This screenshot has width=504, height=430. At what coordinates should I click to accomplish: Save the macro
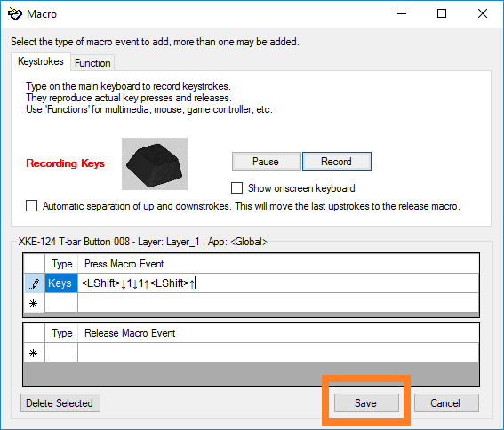point(366,403)
